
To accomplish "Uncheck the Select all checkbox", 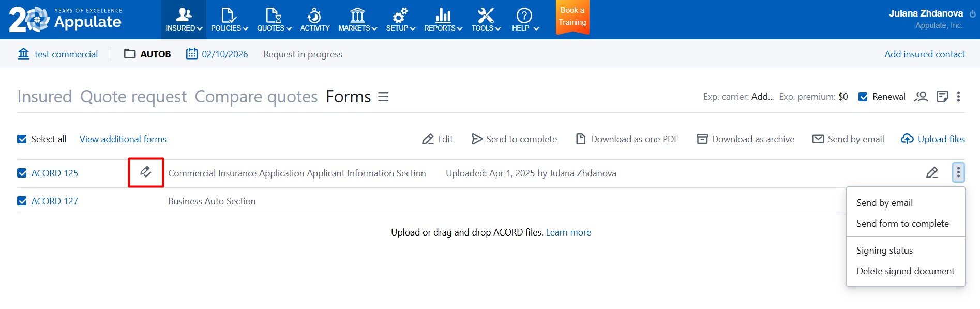I will 22,139.
